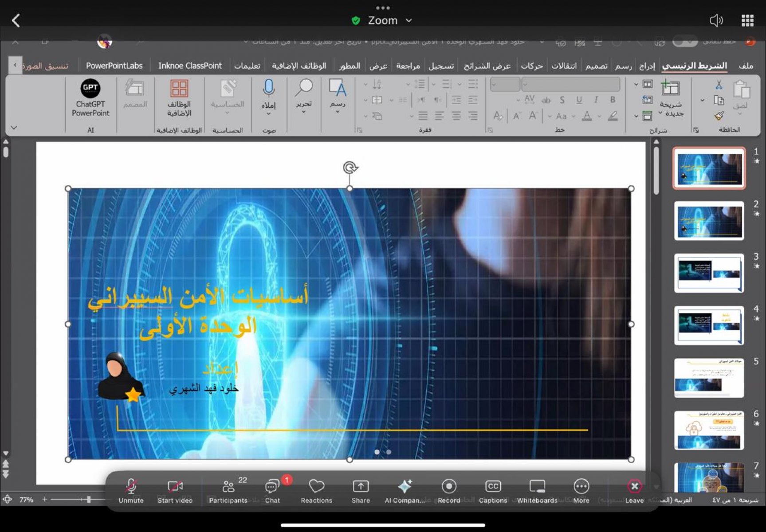Click the ChatGPT PowerPoint add-in icon
Screen dimensions: 766x532
click(90, 97)
